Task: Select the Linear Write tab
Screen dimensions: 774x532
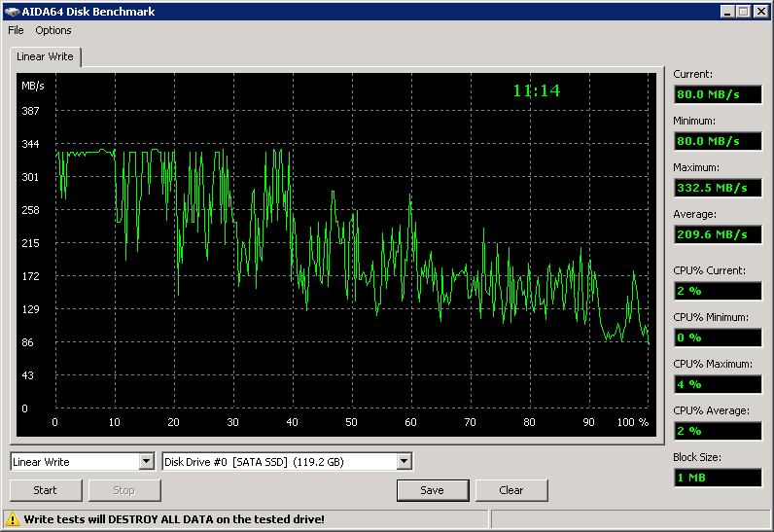Action: pos(45,56)
